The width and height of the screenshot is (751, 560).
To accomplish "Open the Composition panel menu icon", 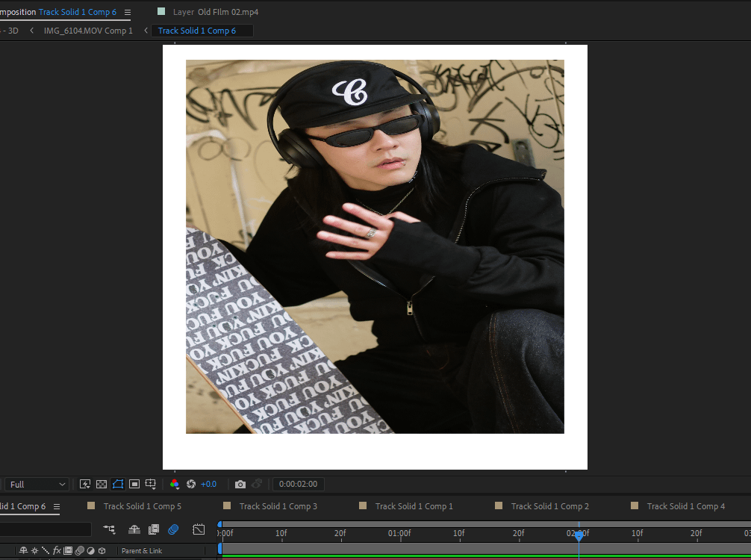I will (127, 13).
